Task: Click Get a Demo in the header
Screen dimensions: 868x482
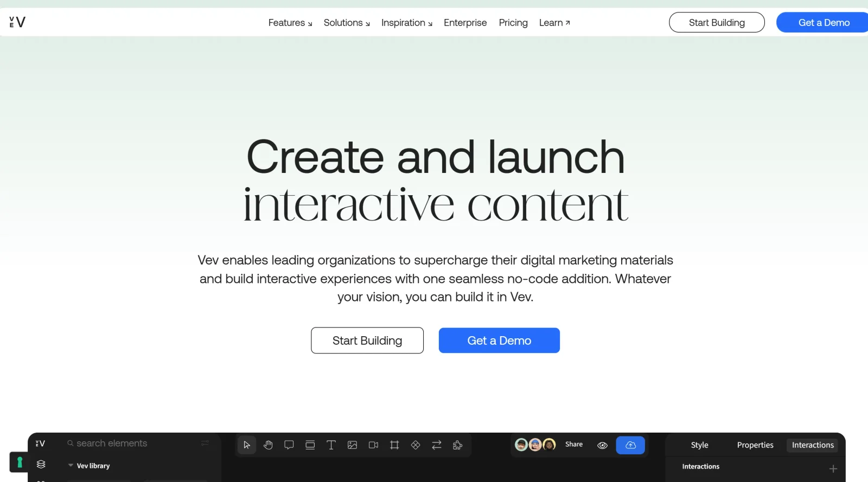Action: coord(822,22)
